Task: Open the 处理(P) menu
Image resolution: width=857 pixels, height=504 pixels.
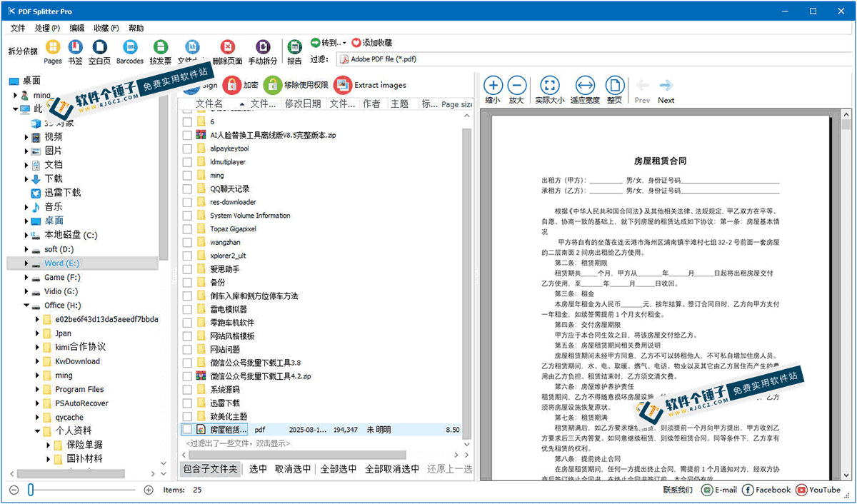Action: click(47, 28)
